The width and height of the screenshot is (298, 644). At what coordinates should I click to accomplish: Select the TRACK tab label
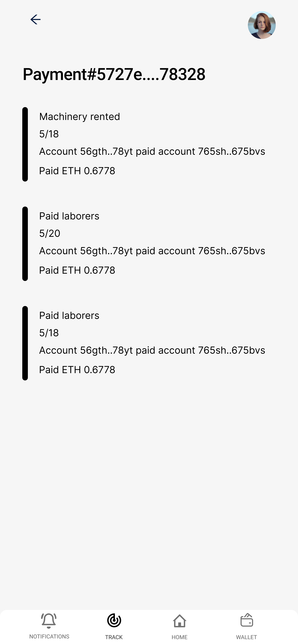pos(114,637)
